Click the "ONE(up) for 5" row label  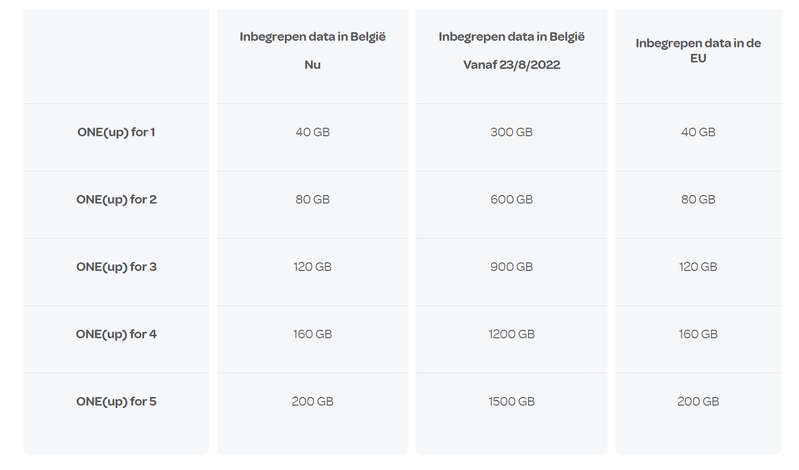point(116,402)
